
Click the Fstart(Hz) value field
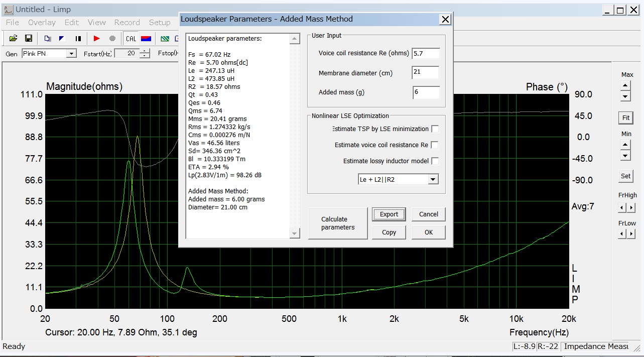click(127, 53)
